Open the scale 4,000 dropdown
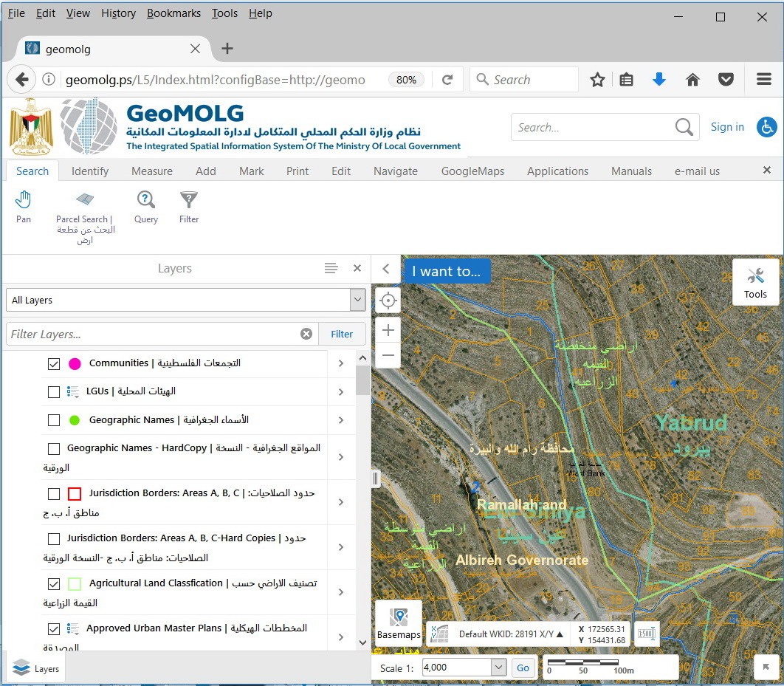The width and height of the screenshot is (784, 686). tap(498, 667)
